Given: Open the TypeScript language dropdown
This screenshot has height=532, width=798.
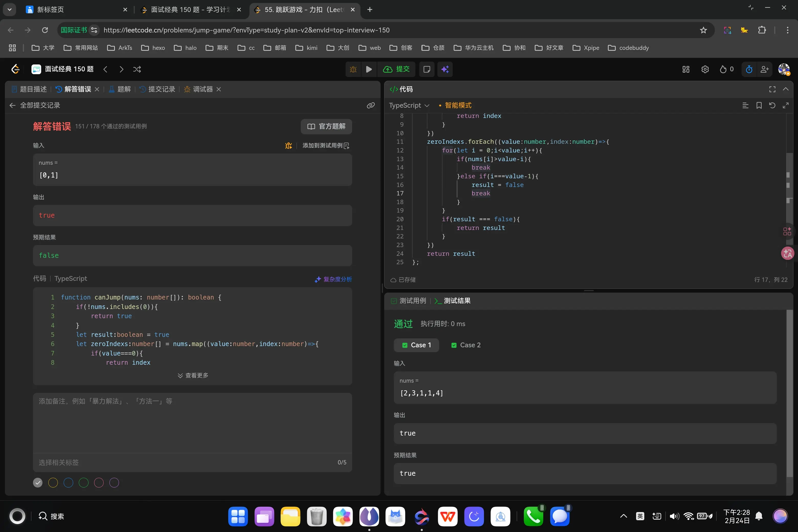Looking at the screenshot, I should pyautogui.click(x=409, y=106).
